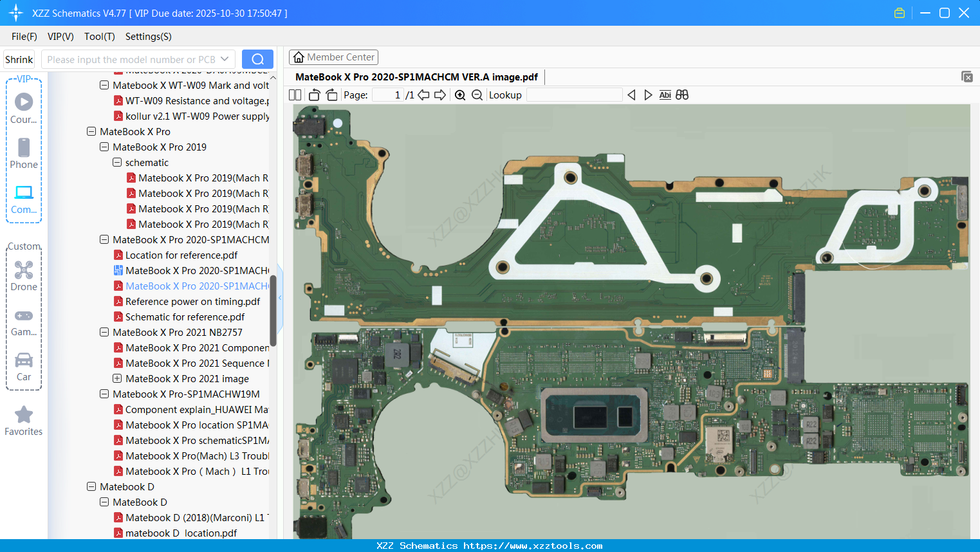Collapse the MateBook X Pro brand node
The height and width of the screenshot is (552, 980).
(x=91, y=131)
